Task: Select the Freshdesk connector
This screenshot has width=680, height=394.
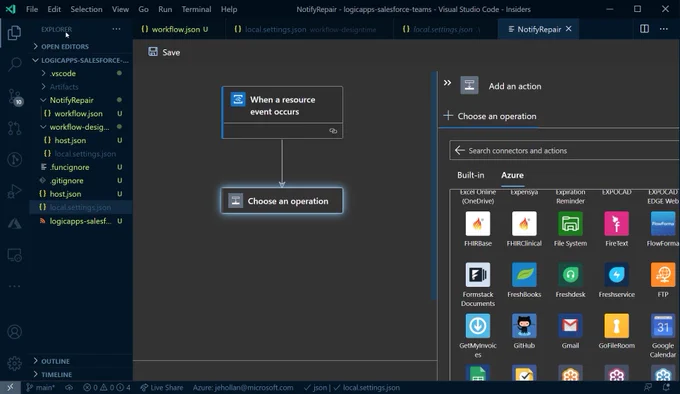Action: point(570,280)
